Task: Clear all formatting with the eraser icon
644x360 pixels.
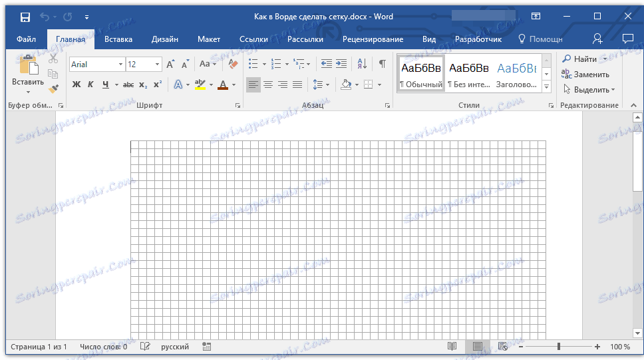Action: pyautogui.click(x=233, y=64)
